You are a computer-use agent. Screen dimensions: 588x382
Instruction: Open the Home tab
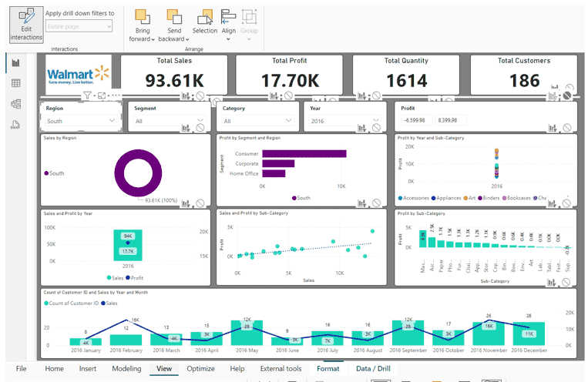(55, 368)
